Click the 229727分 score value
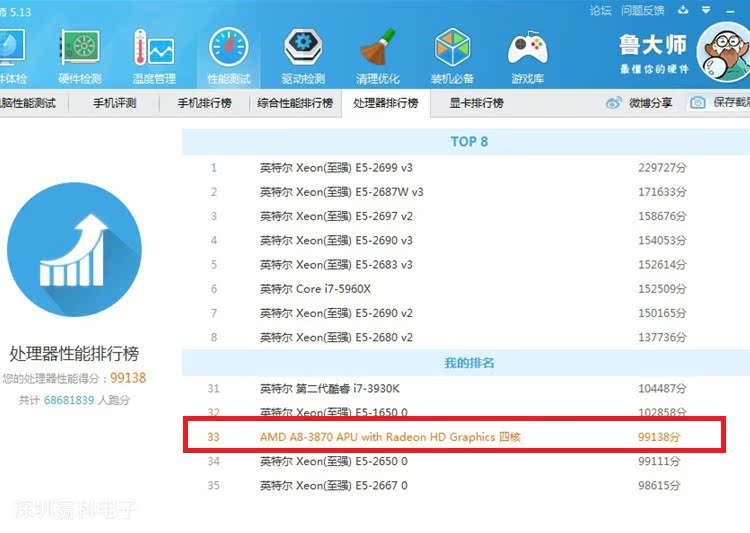Image resolution: width=750 pixels, height=533 pixels. tap(662, 168)
